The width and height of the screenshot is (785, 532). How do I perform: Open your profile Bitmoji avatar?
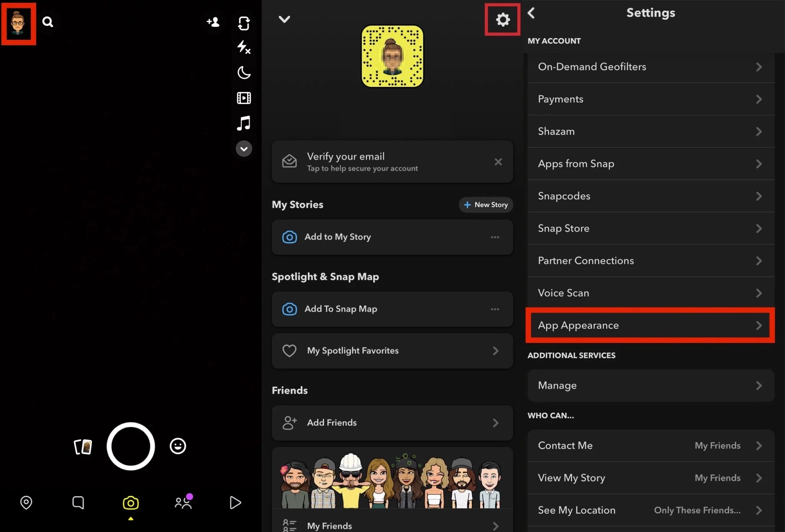tap(18, 23)
